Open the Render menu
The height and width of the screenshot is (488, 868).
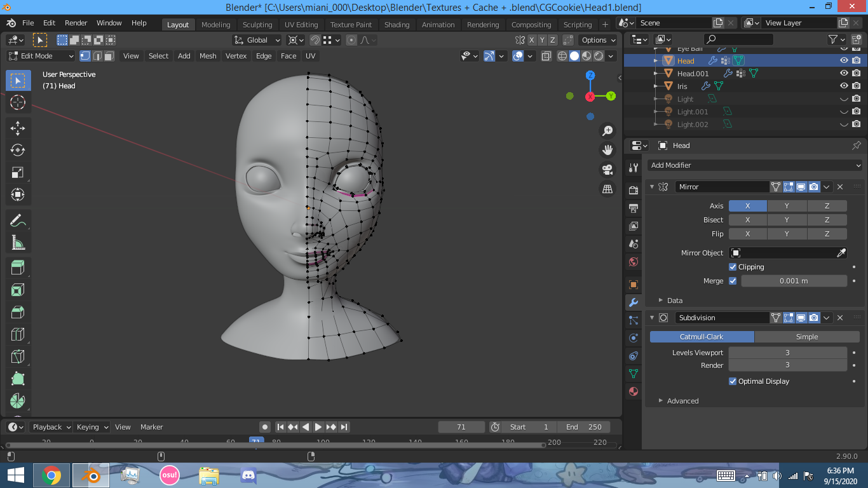[76, 23]
